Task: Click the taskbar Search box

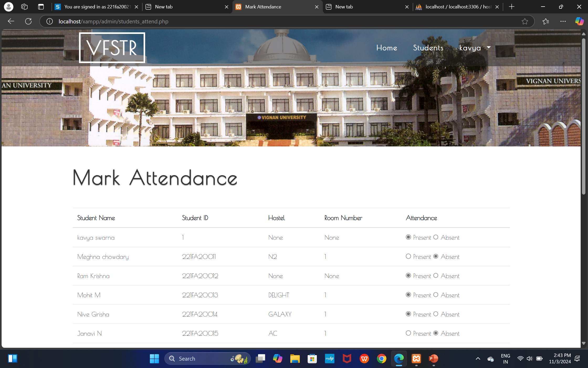Action: point(207,359)
